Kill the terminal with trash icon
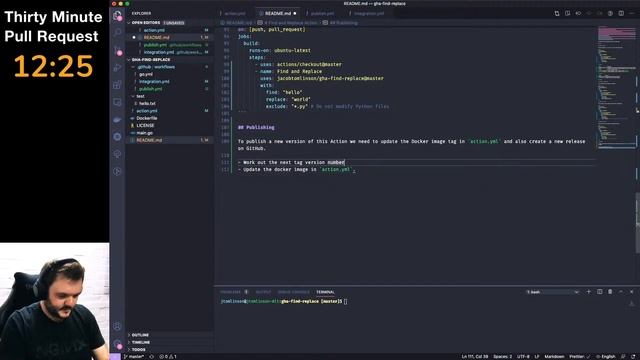The height and width of the screenshot is (360, 640). (x=610, y=292)
